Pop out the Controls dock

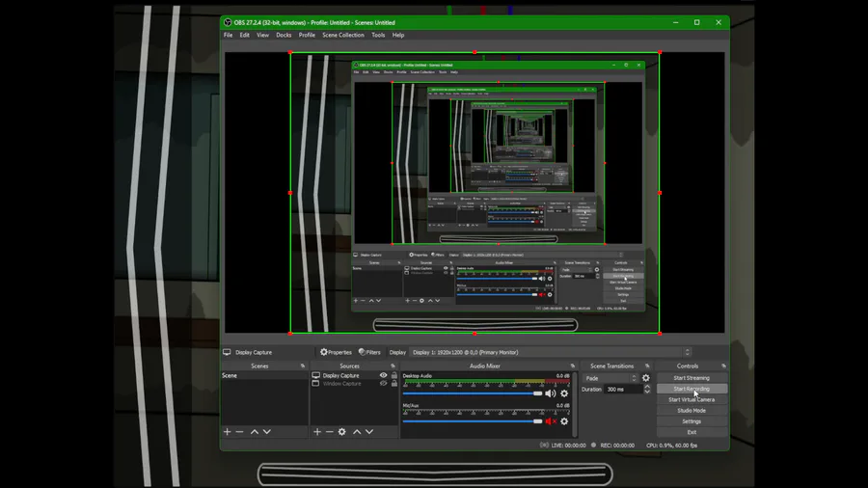723,366
